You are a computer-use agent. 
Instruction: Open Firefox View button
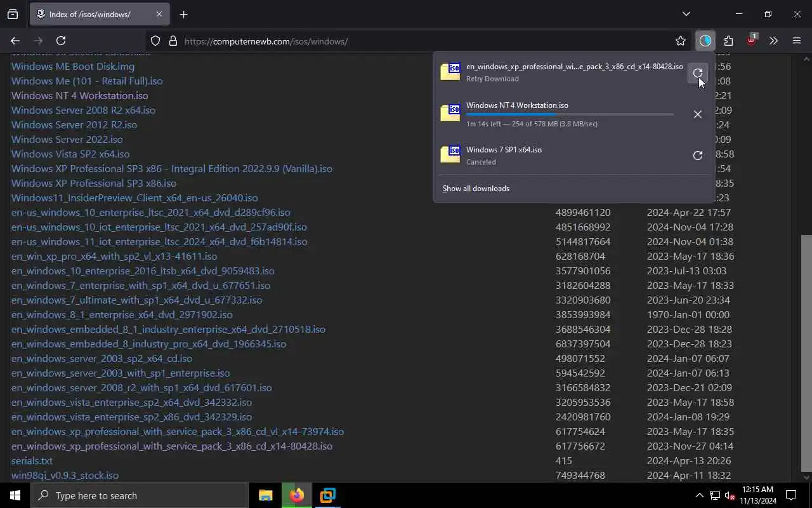[13, 14]
